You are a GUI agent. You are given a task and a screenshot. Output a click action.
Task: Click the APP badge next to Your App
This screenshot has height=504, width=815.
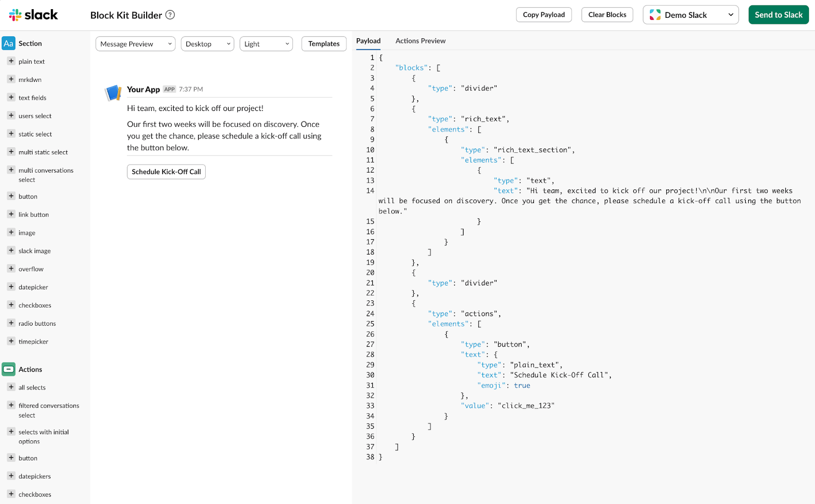point(170,89)
